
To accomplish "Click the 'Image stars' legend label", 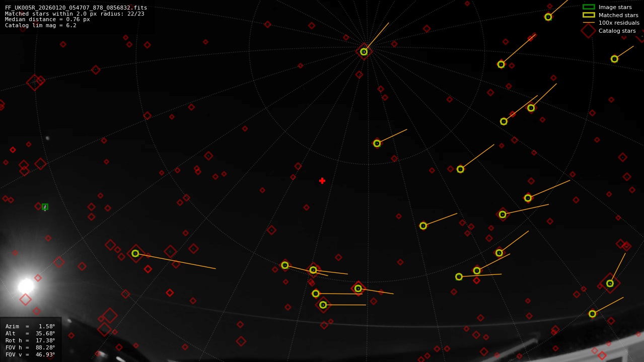I will (x=615, y=7).
